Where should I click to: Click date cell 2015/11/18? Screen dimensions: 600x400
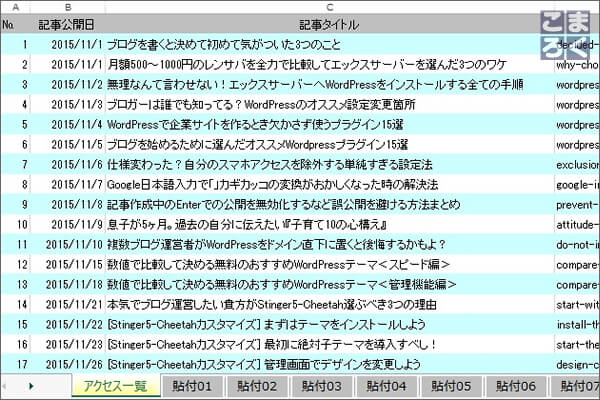coord(68,284)
